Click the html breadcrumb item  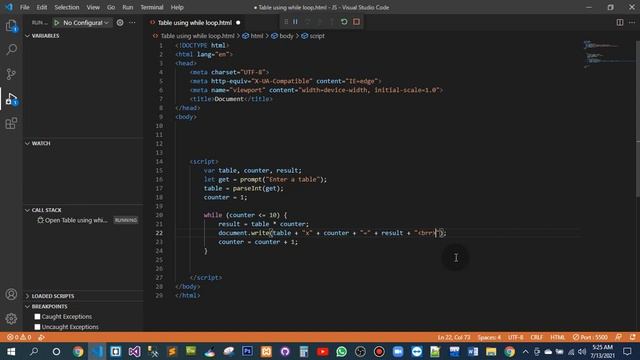(x=253, y=36)
